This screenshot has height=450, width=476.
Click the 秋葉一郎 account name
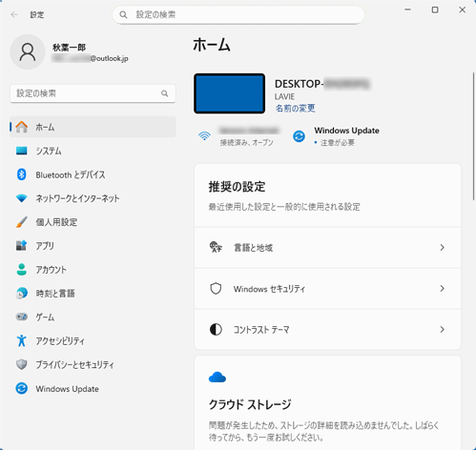coord(69,48)
